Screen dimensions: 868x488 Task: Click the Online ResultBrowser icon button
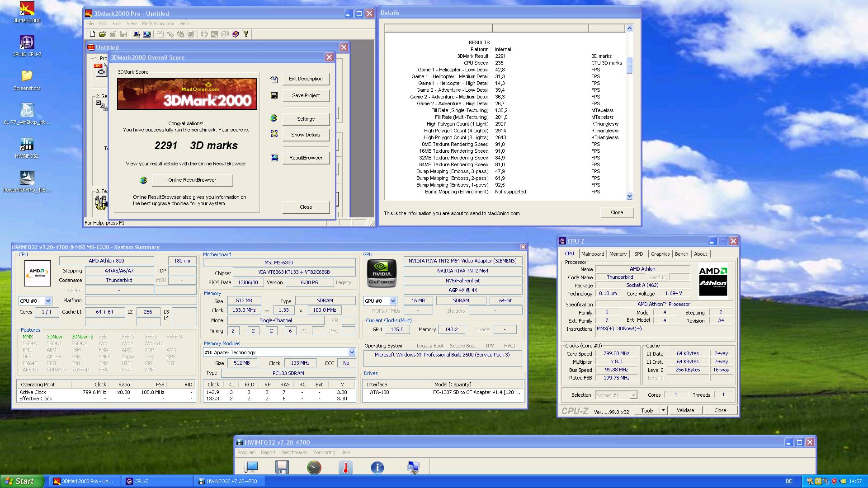click(142, 179)
